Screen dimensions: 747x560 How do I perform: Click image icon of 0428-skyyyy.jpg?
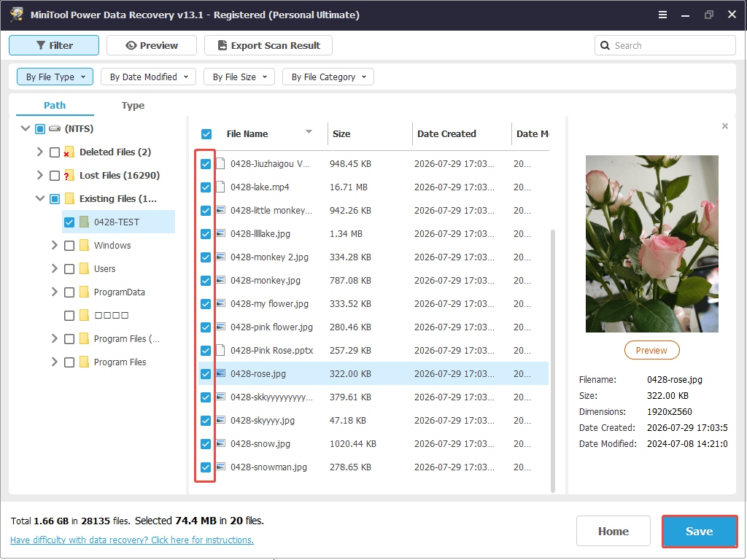(x=220, y=420)
